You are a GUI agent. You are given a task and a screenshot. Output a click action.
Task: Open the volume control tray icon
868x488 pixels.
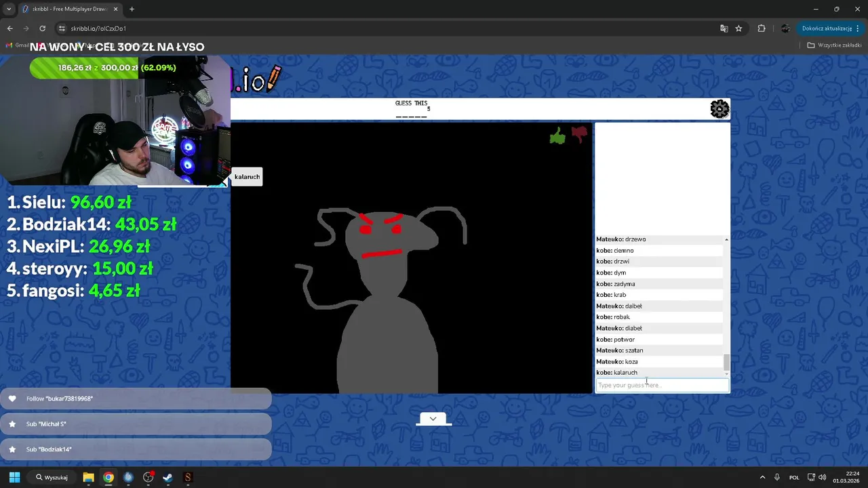click(823, 477)
